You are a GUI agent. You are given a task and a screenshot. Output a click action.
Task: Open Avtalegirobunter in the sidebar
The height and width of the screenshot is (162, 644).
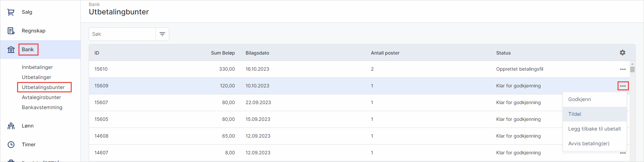pyautogui.click(x=42, y=97)
